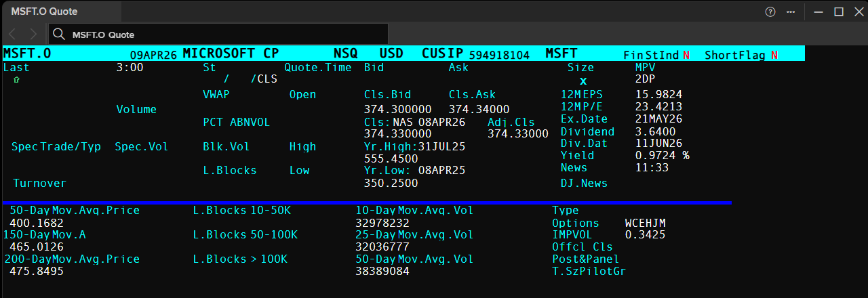Click the Bid column header

pos(374,68)
